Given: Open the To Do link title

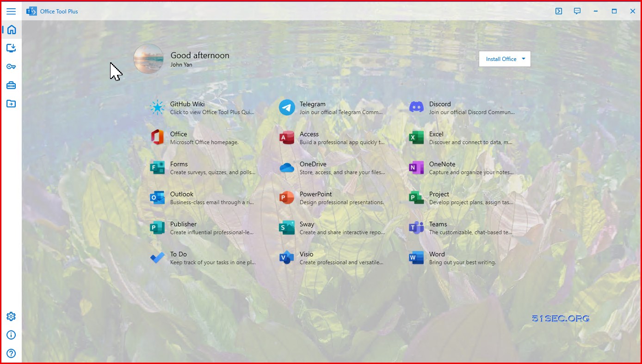Looking at the screenshot, I should 179,254.
